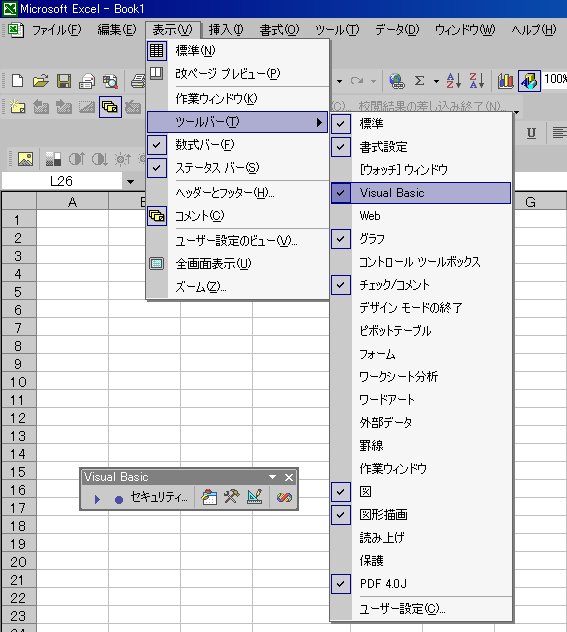The height and width of the screenshot is (632, 567).
Task: Toggle 数式バー(F) in the View menu
Action: pyautogui.click(x=238, y=145)
